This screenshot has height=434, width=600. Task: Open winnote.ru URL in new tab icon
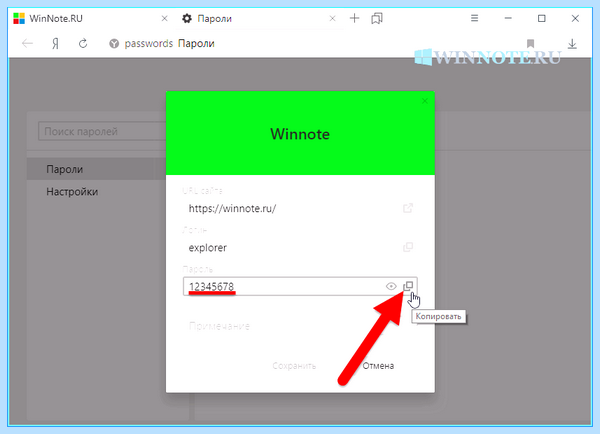pyautogui.click(x=408, y=208)
